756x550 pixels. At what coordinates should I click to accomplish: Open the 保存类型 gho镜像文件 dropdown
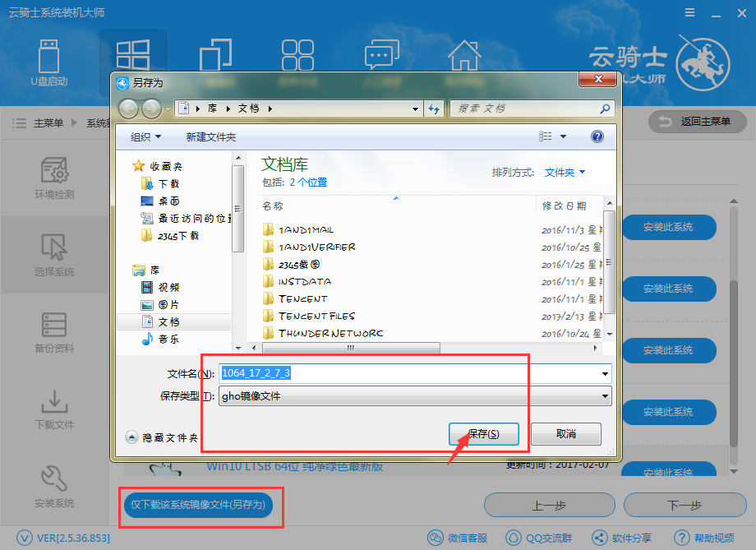(415, 396)
